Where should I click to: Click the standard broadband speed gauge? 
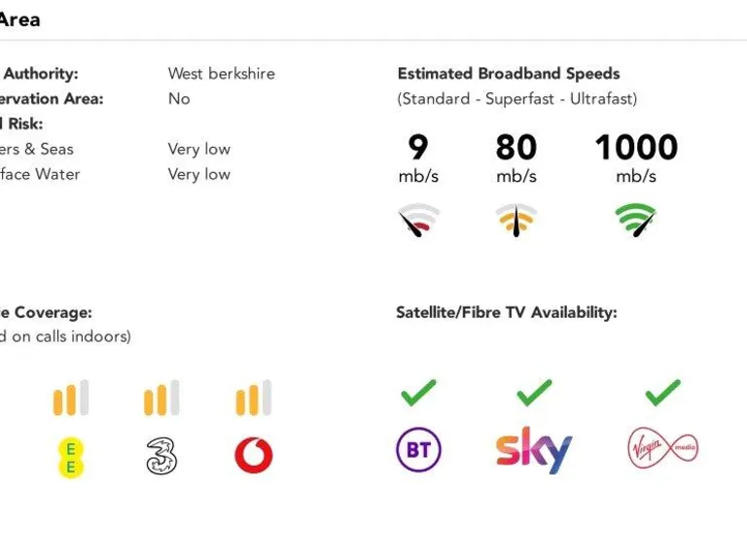(418, 220)
